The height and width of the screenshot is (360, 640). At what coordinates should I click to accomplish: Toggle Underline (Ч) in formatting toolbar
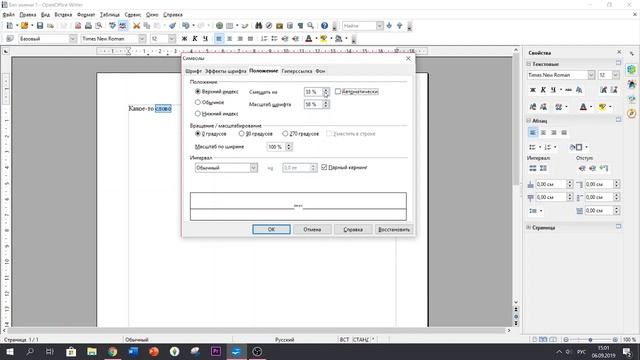click(x=205, y=39)
